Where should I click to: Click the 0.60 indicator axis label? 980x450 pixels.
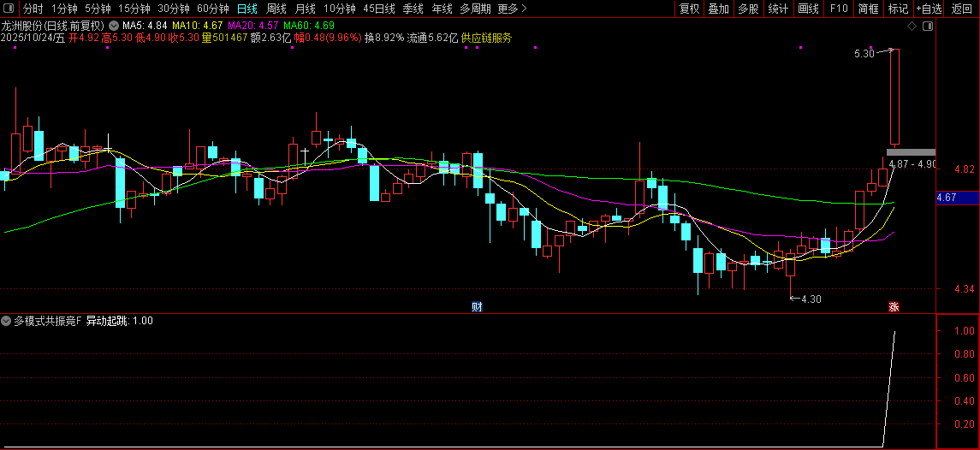pos(965,377)
